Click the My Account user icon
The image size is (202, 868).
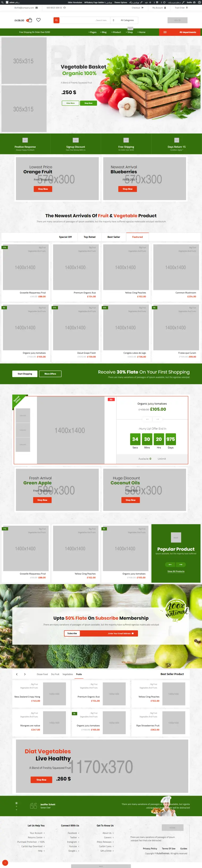(x=165, y=8)
